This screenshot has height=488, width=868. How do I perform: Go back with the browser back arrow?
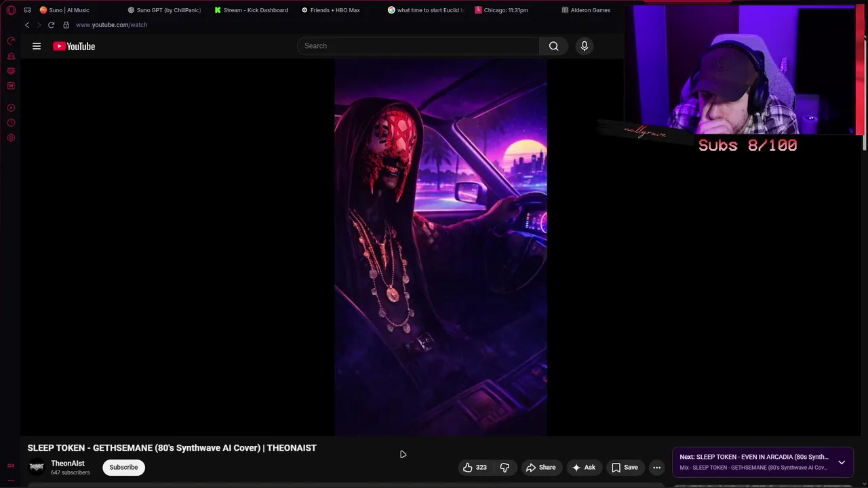coord(27,25)
